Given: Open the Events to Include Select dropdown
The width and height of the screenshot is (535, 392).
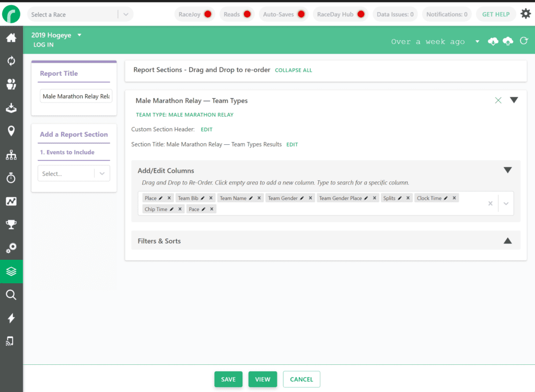Looking at the screenshot, I should 74,174.
